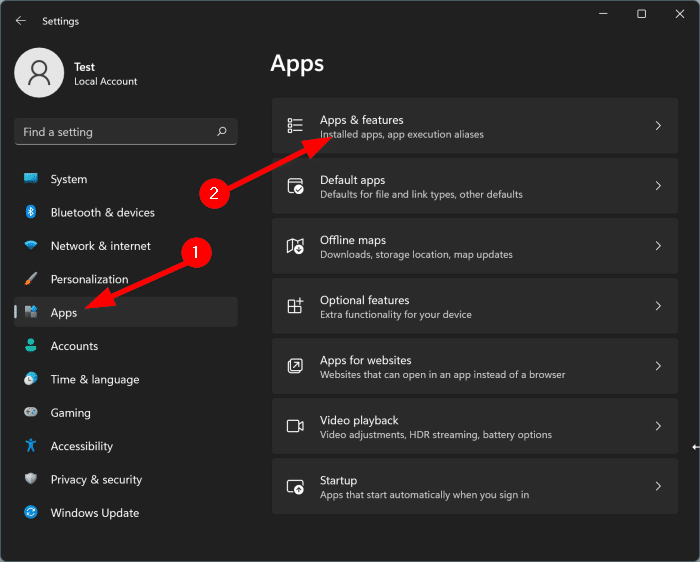The width and height of the screenshot is (700, 562).
Task: Click the Personalization paintbrush icon
Action: pyautogui.click(x=31, y=279)
